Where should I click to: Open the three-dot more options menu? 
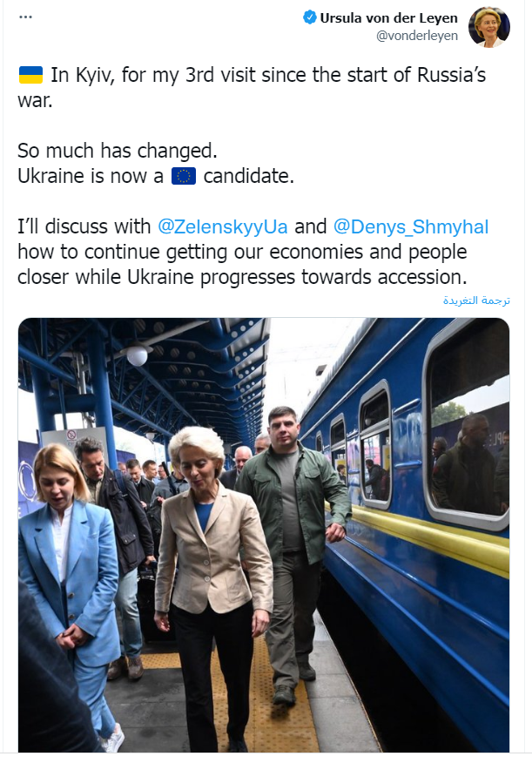tap(25, 17)
